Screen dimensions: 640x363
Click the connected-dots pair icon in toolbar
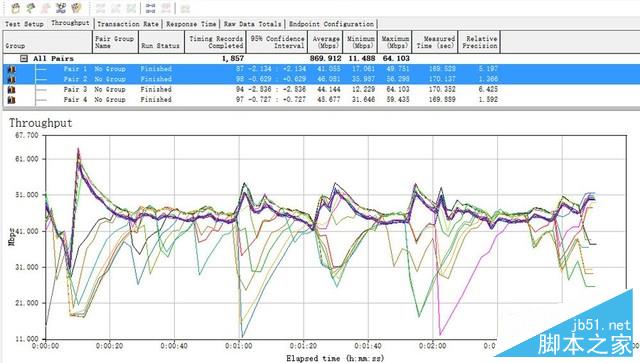click(150, 8)
